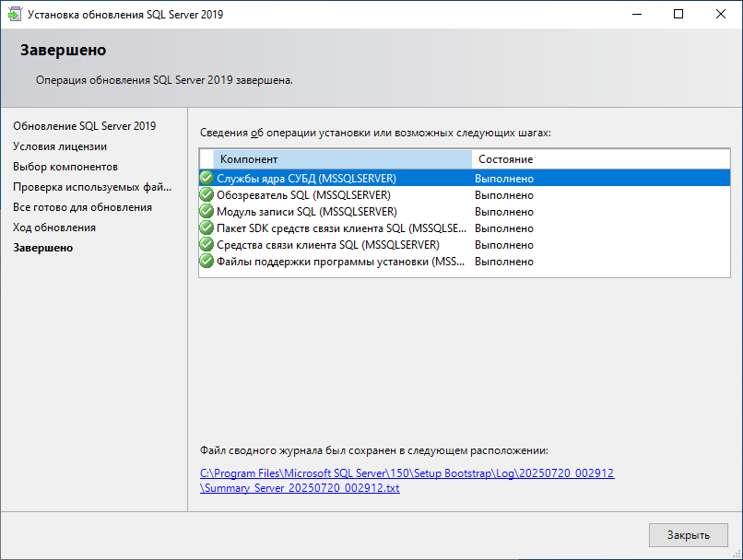Click Выполнено status in the Обозреватель SQL row
Viewport: 743px width, 560px height.
click(x=504, y=195)
